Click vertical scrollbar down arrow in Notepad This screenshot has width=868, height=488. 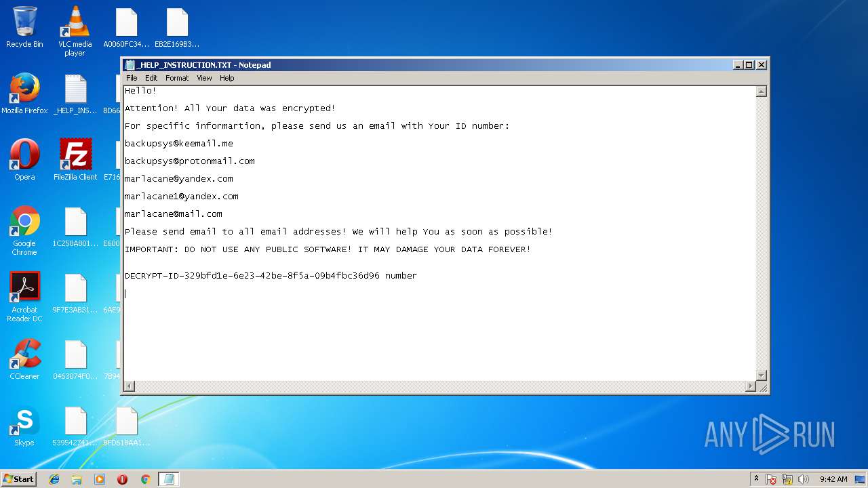(x=762, y=375)
